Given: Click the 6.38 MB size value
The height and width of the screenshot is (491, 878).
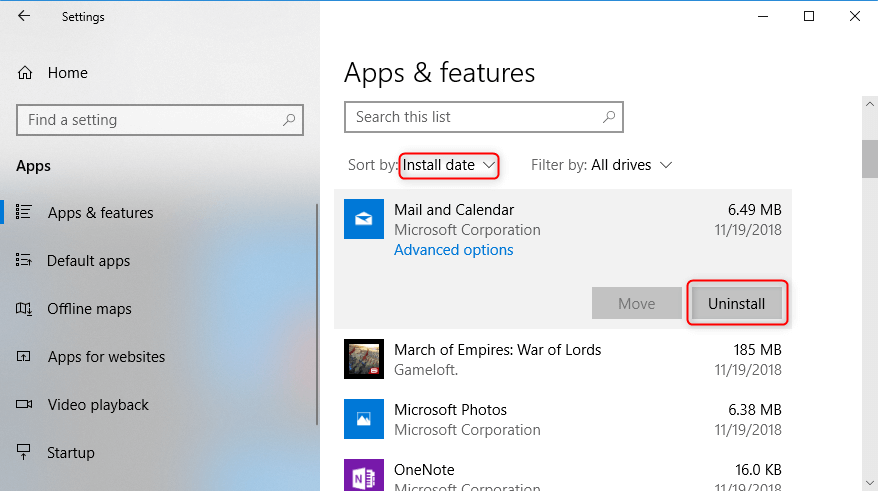Looking at the screenshot, I should click(754, 409).
